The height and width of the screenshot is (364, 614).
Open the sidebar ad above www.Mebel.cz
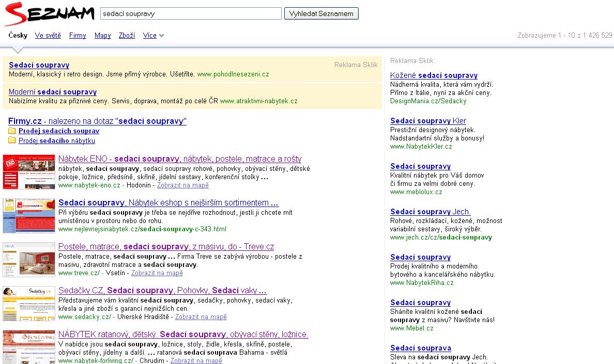pos(420,302)
